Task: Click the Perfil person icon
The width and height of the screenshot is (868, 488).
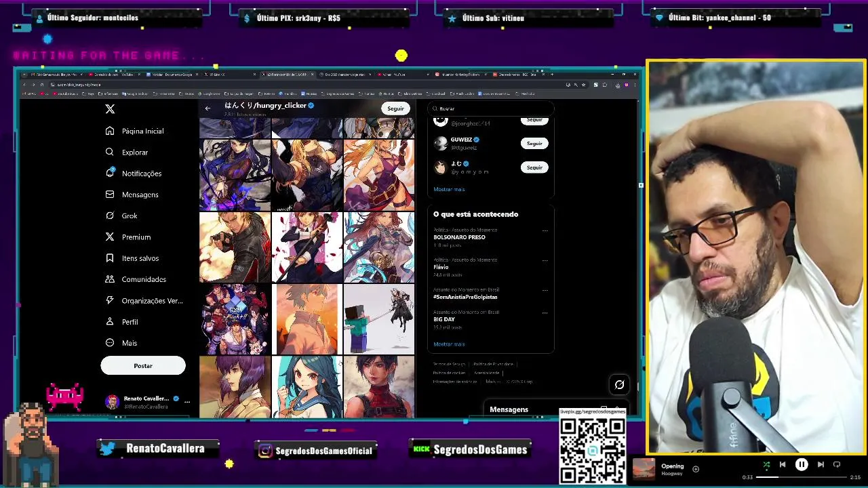Action: (110, 321)
